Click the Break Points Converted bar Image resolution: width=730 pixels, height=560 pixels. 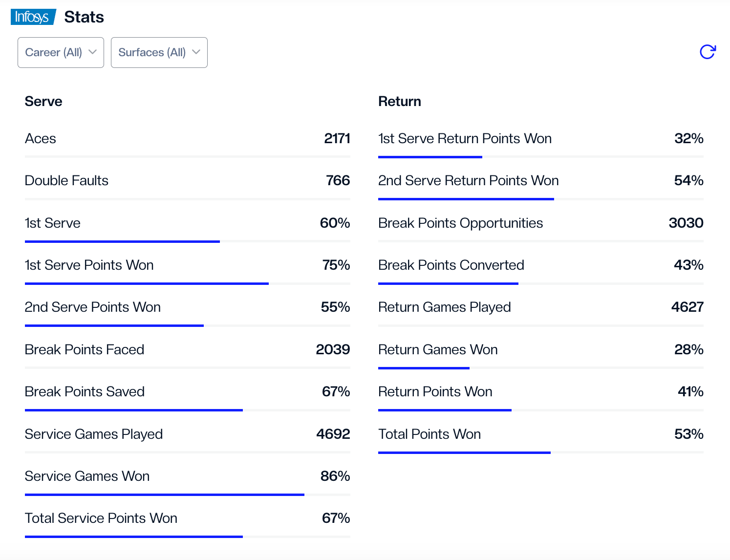coord(448,283)
